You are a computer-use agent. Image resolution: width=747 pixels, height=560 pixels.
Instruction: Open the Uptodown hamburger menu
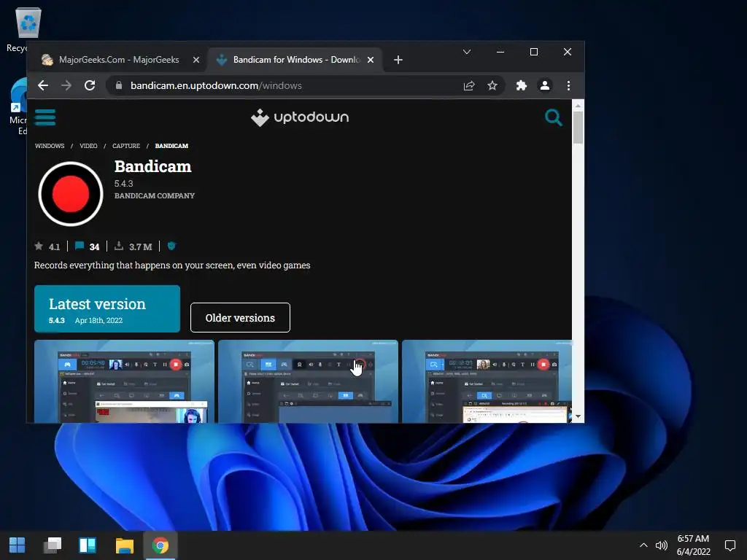tap(44, 117)
